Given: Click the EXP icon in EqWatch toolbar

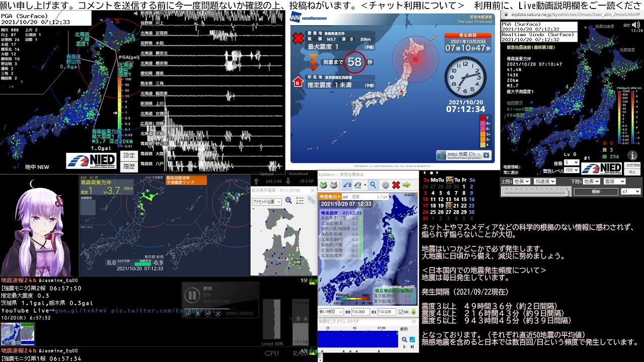Looking at the screenshot, I should [324, 185].
